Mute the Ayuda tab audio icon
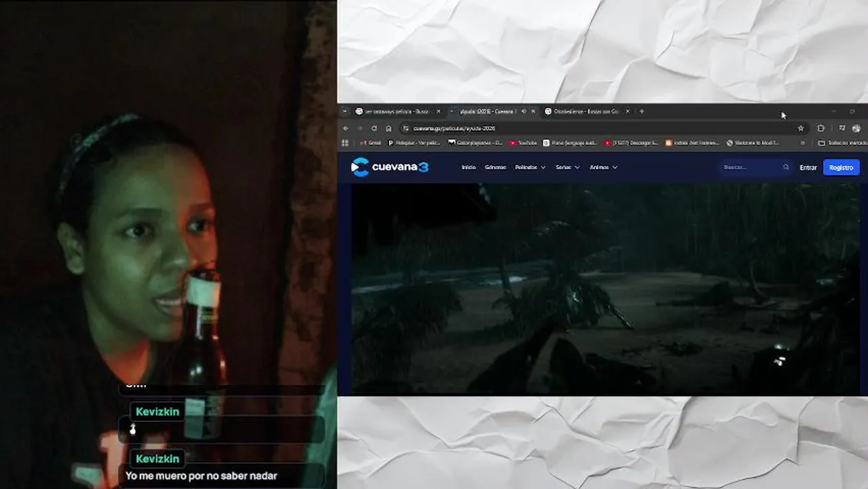 pyautogui.click(x=523, y=111)
